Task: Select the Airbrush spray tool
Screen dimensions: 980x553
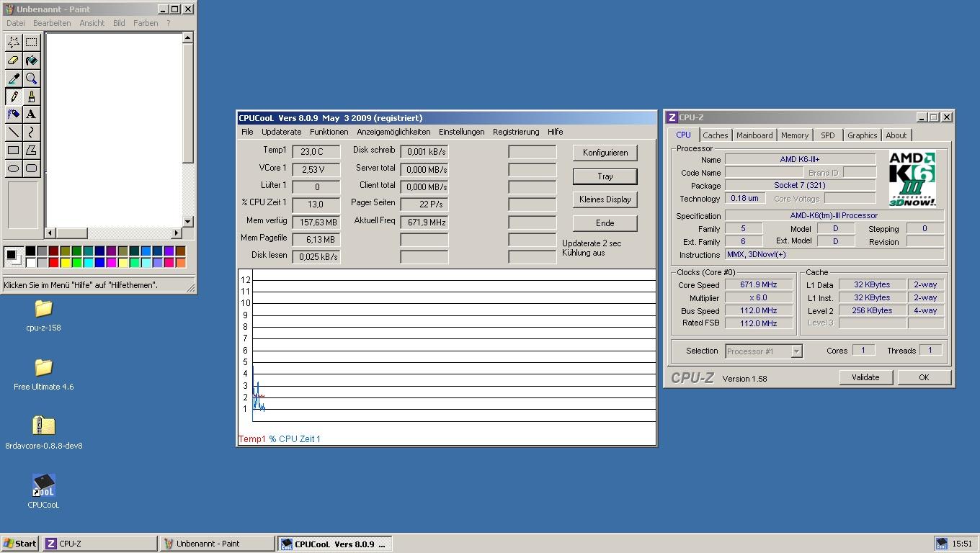Action: pos(13,114)
